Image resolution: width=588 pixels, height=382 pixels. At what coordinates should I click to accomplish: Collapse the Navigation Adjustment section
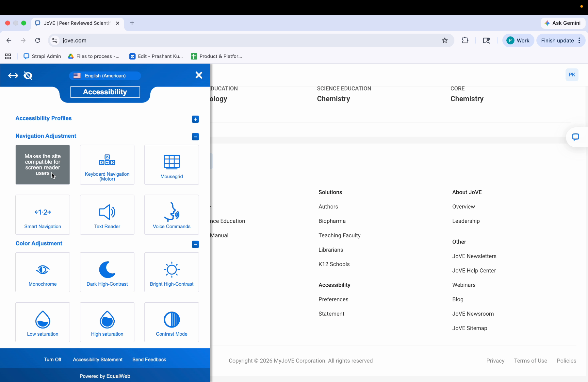click(195, 137)
